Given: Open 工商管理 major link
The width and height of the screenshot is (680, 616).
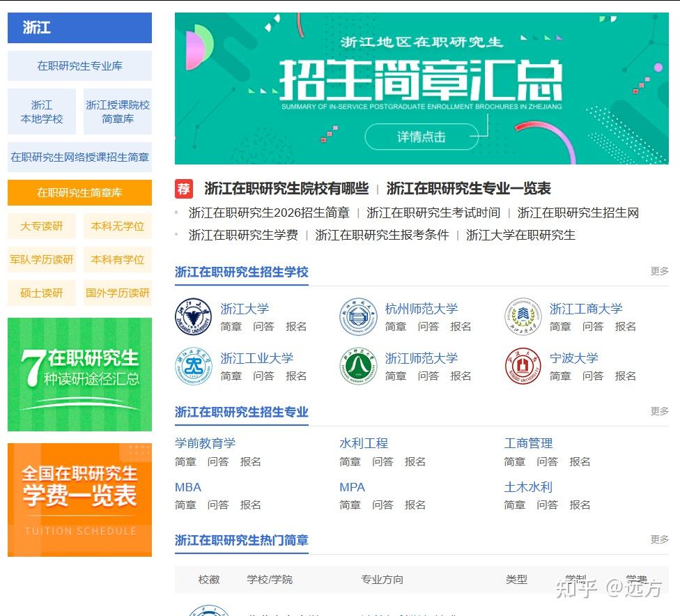Looking at the screenshot, I should pos(528,443).
